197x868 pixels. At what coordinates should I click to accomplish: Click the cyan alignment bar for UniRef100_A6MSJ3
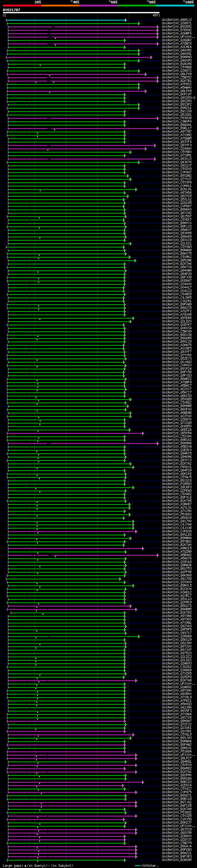tap(66, 20)
